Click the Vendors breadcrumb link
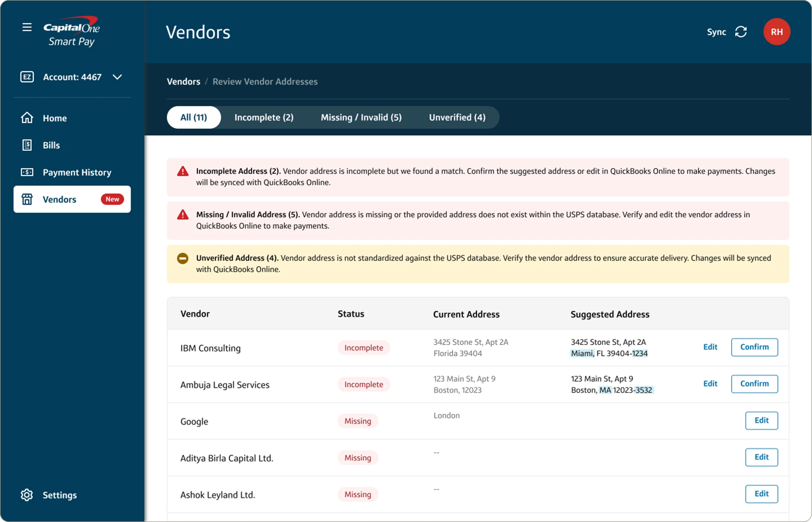The height and width of the screenshot is (522, 812). tap(184, 82)
